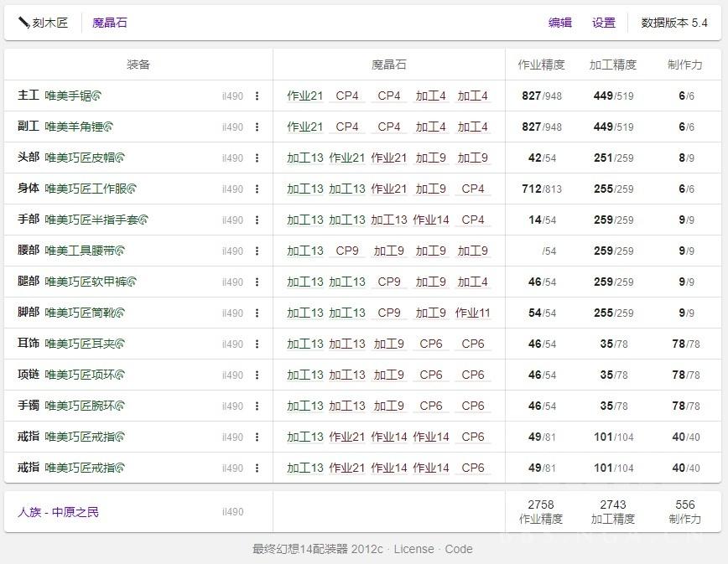728x564 pixels.
Task: Click 数据版本 5.4 version label
Action: pyautogui.click(x=674, y=23)
